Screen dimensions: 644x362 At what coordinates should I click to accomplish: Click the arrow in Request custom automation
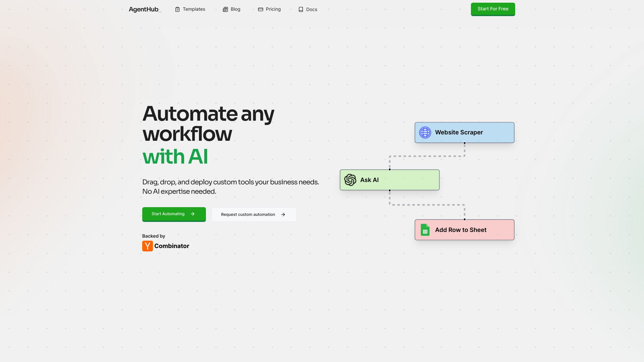tap(283, 214)
